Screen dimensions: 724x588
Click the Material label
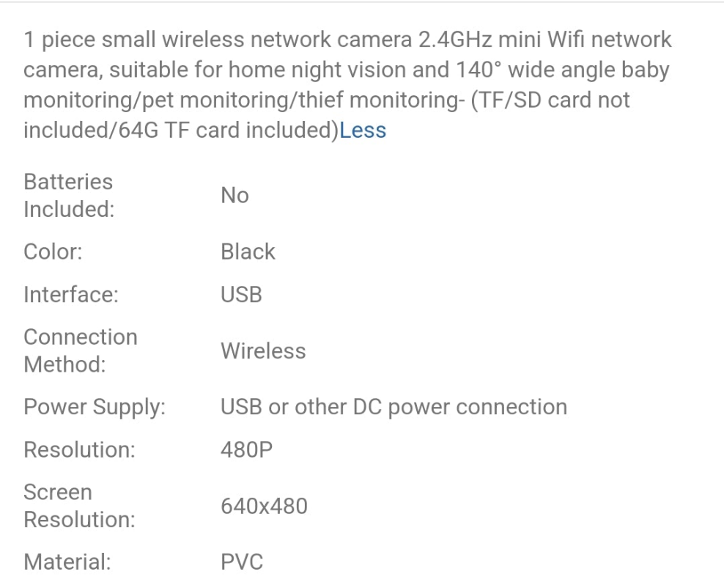(x=67, y=562)
